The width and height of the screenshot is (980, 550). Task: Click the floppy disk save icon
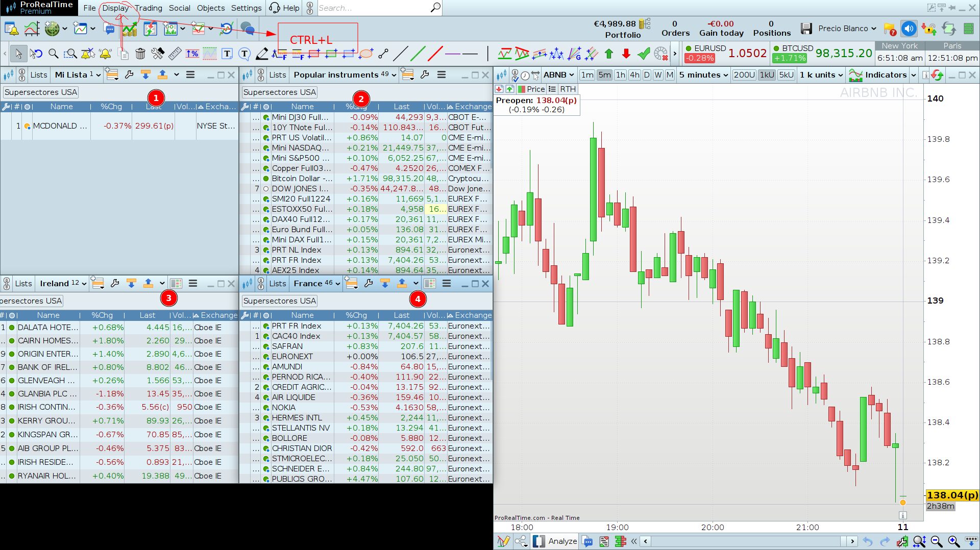pyautogui.click(x=806, y=29)
